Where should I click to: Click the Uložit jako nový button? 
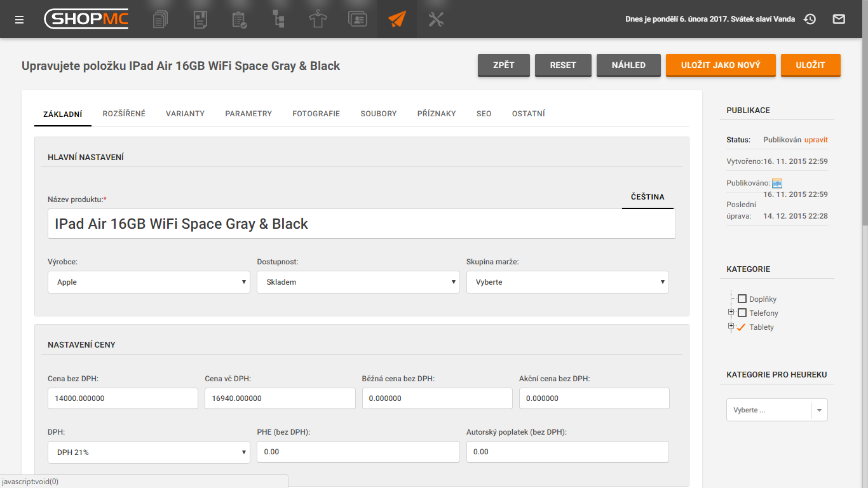pos(721,65)
